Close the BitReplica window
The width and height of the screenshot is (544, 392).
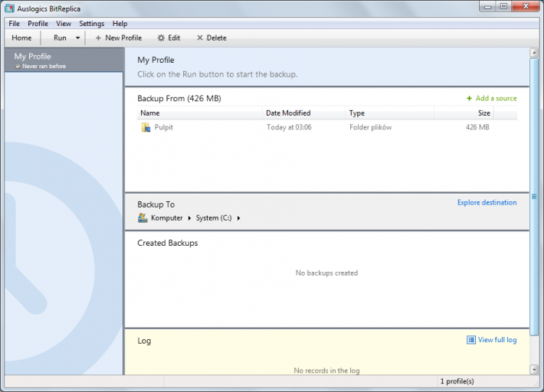tap(526, 7)
